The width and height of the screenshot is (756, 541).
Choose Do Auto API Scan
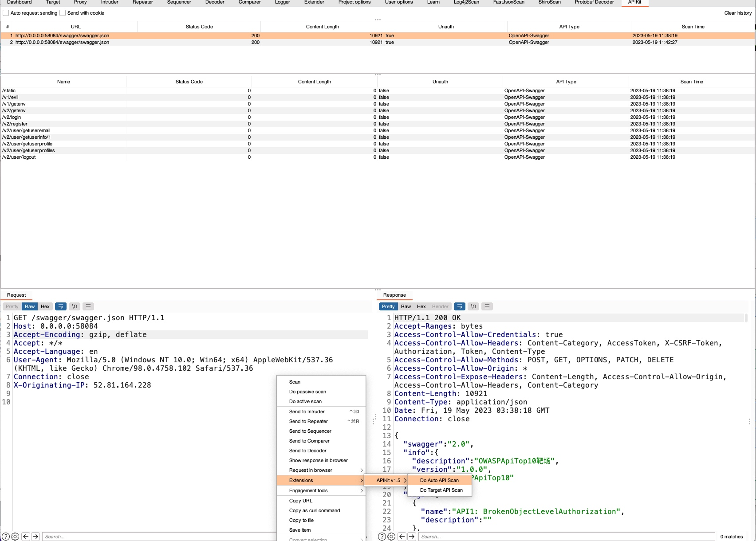click(x=440, y=480)
